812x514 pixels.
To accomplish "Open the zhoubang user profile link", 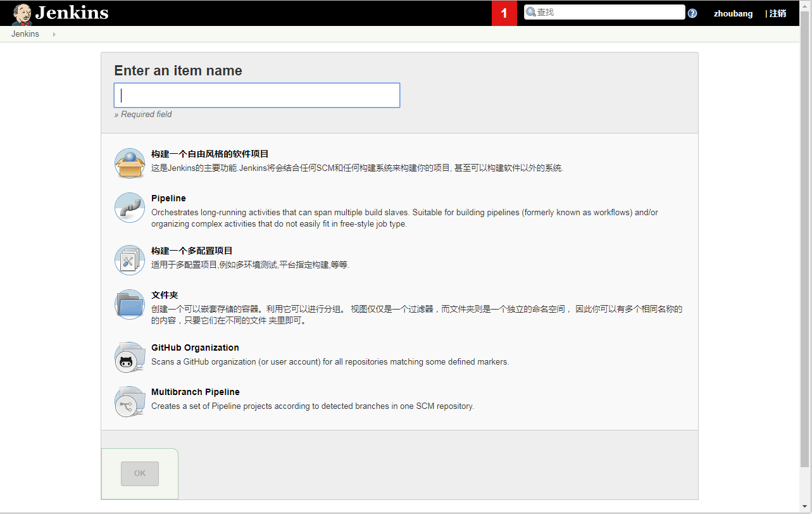I will (x=733, y=13).
